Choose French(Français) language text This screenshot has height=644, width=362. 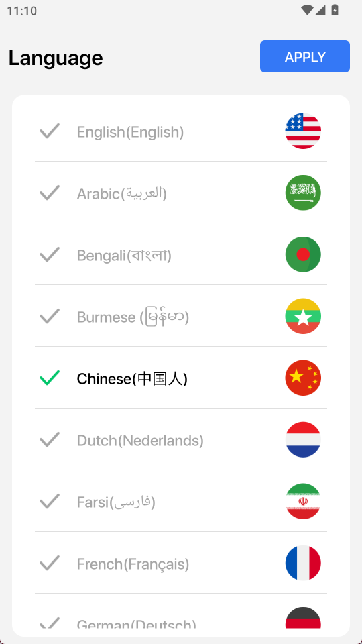tap(133, 564)
